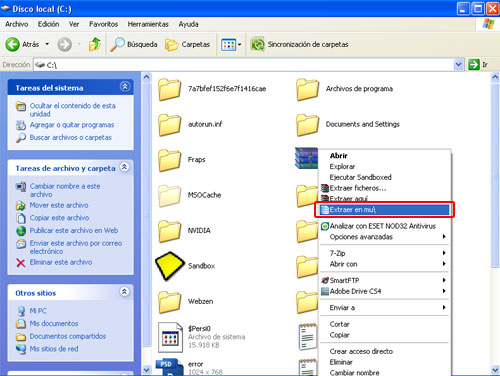
Task: Click Agregar o quitar programas link
Action: click(72, 125)
